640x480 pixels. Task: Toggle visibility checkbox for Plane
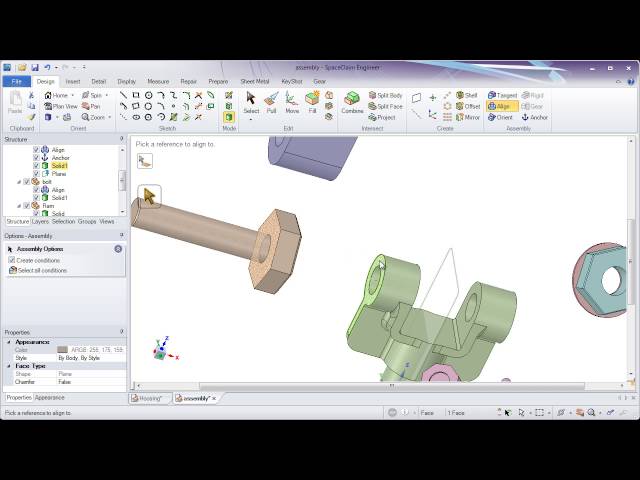36,173
